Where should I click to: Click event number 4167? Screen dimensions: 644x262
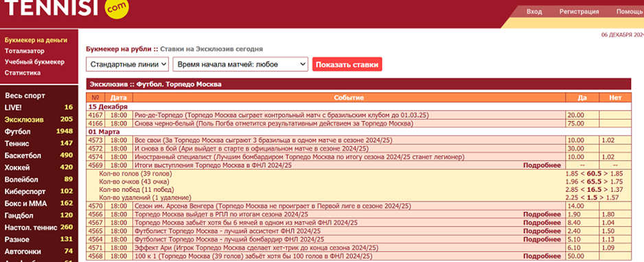(x=95, y=115)
